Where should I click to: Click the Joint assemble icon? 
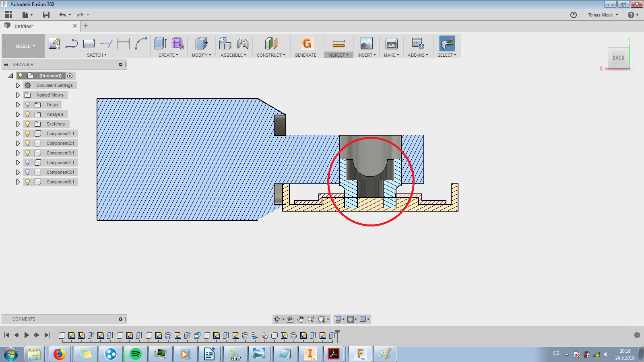click(242, 43)
